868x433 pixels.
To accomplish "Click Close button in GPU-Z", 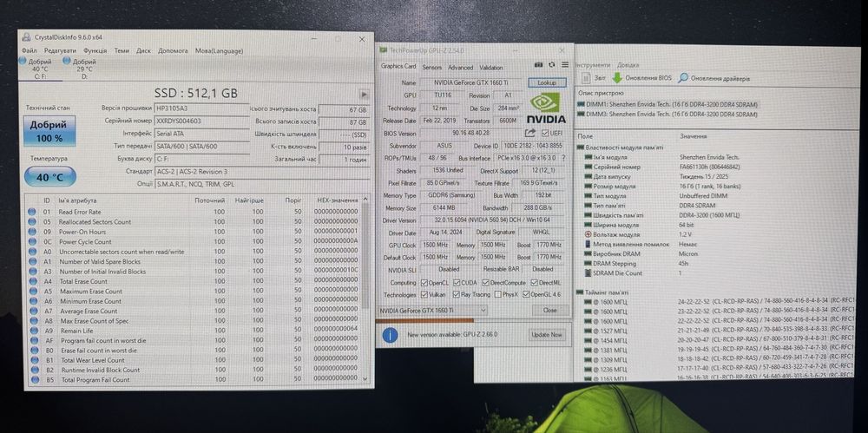I will point(550,311).
